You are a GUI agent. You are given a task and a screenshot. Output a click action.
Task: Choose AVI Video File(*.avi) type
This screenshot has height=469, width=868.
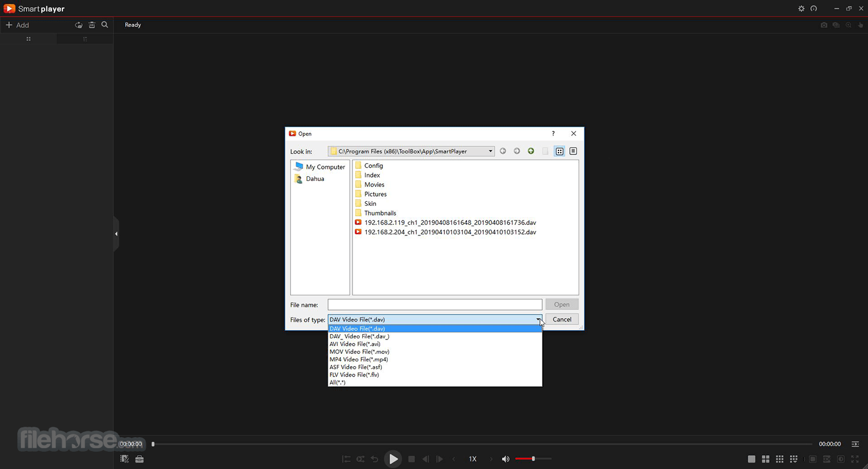435,344
